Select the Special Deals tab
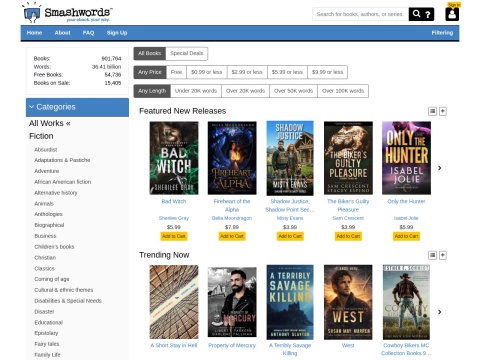This screenshot has height=360, width=480. tap(187, 53)
